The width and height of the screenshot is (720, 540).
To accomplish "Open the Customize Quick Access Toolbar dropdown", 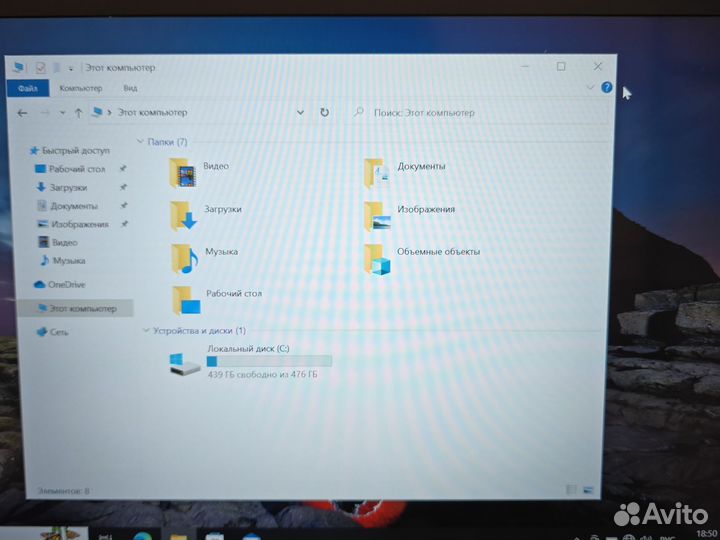I will coord(71,69).
